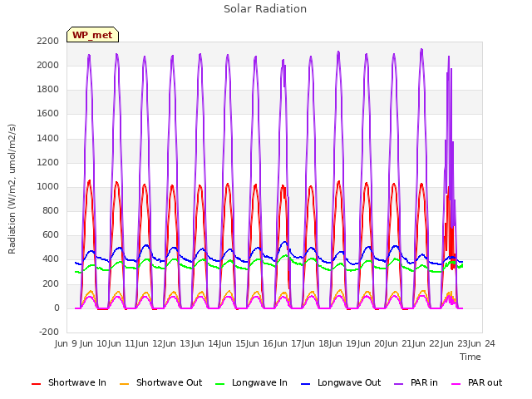Click the Radiation y-axis title
The height and width of the screenshot is (399, 532).
coord(12,189)
